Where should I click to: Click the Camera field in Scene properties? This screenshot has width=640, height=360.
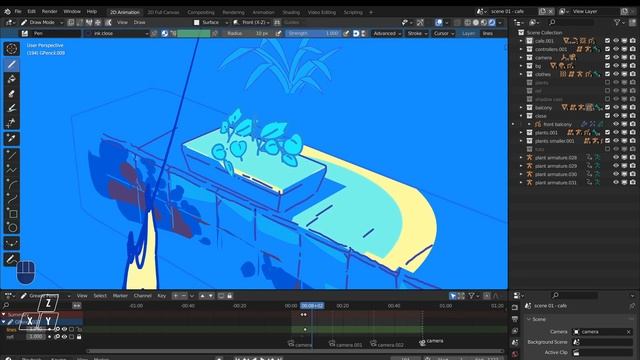click(x=602, y=332)
